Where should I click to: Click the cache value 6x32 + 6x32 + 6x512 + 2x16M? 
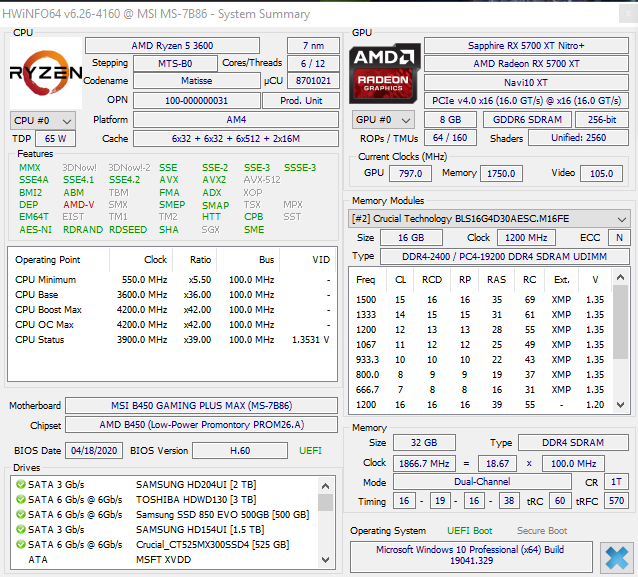(x=236, y=139)
